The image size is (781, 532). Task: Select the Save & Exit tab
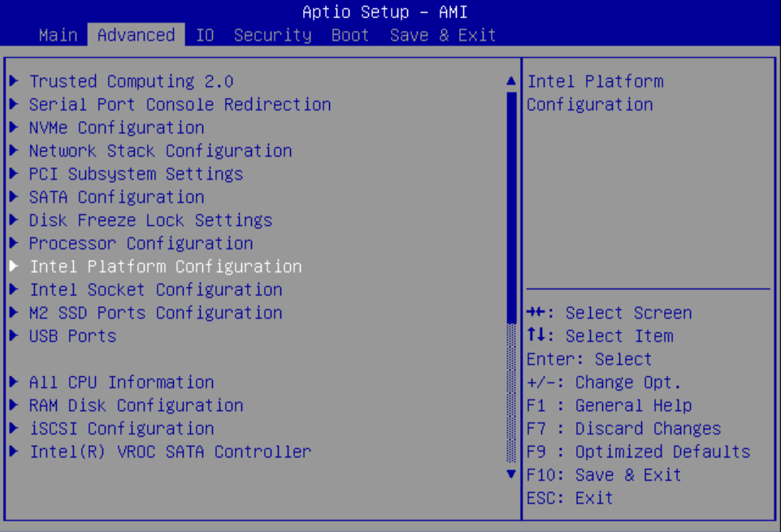tap(443, 35)
